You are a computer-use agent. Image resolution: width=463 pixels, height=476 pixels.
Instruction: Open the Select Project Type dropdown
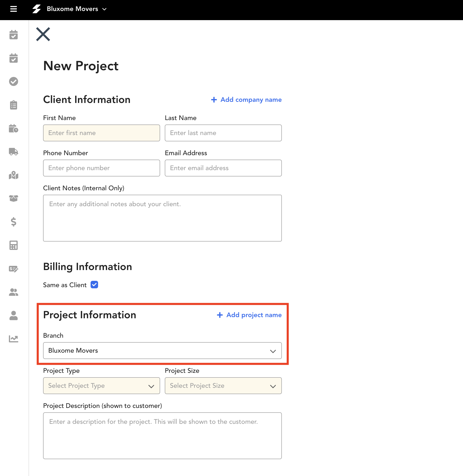pos(102,386)
